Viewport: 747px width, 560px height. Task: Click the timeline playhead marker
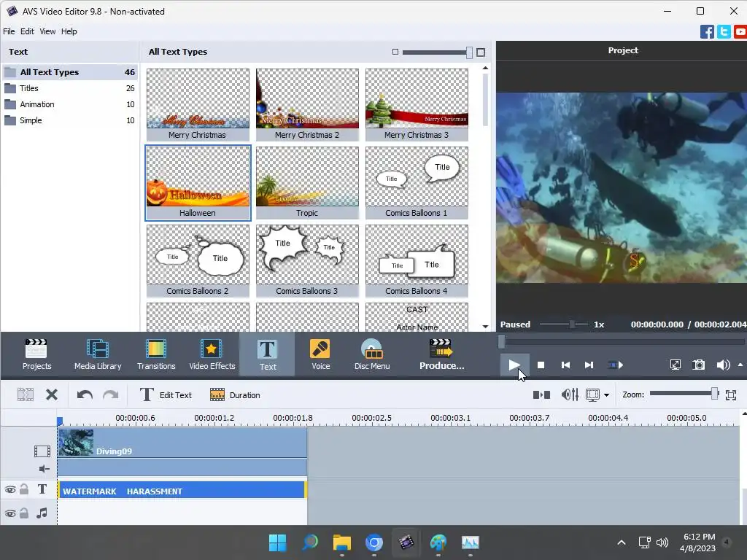coord(60,421)
